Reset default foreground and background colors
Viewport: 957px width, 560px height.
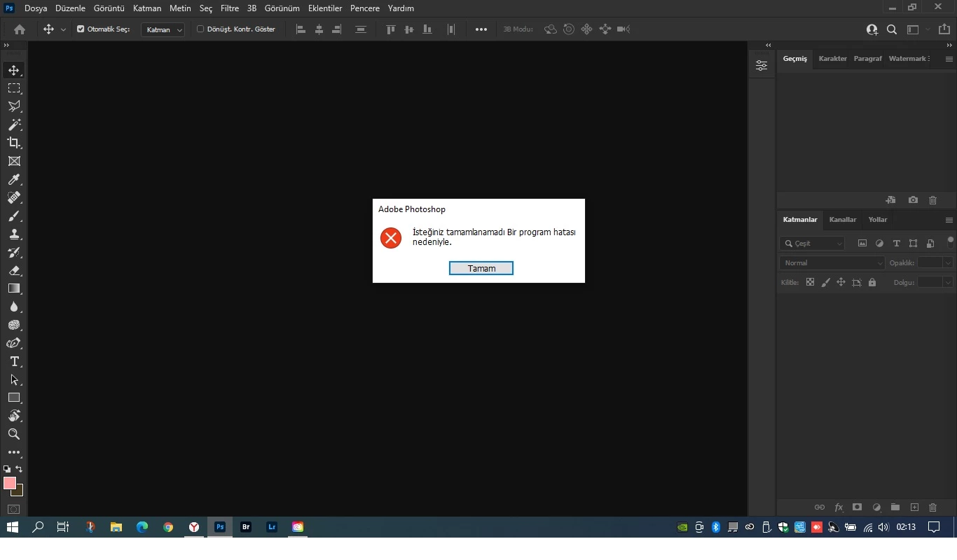(7, 469)
